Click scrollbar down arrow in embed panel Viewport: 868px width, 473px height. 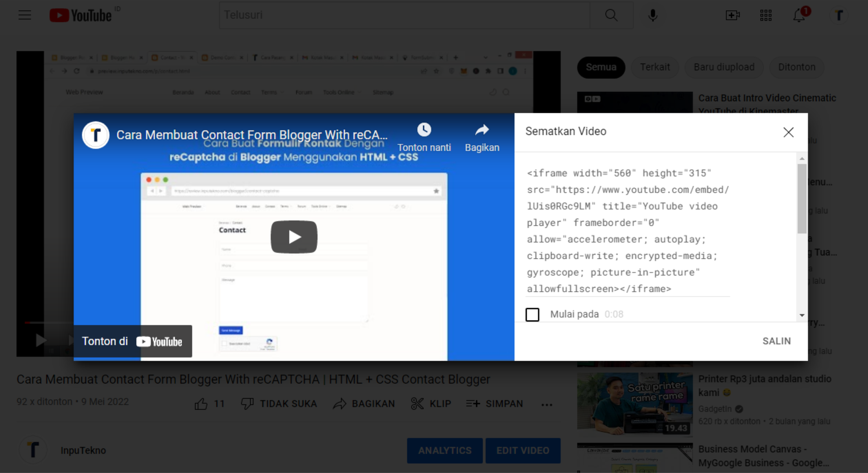[x=802, y=315]
